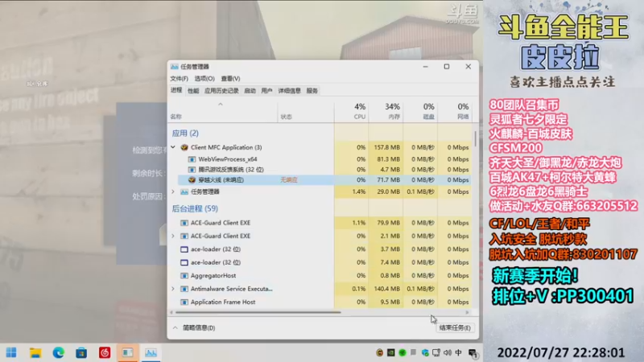The width and height of the screenshot is (644, 362).
Task: Select the Application Frame Host row name
Action: pos(223,302)
